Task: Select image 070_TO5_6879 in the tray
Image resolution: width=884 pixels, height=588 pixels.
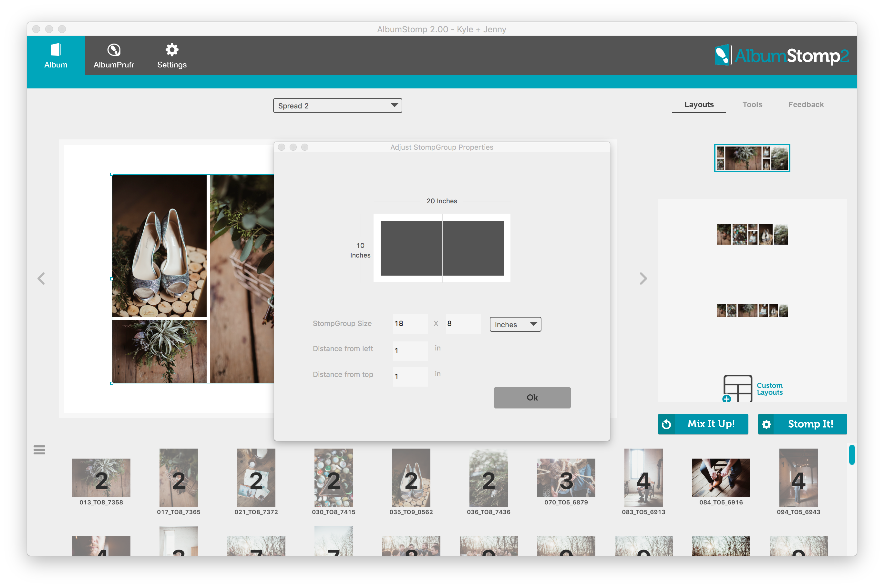Action: (x=566, y=478)
